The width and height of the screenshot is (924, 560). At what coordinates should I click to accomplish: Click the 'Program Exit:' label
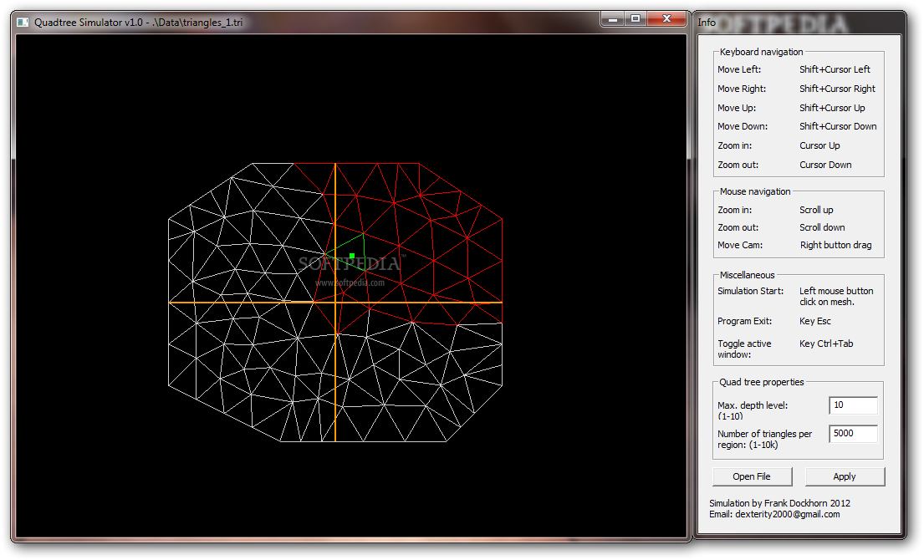(x=744, y=322)
